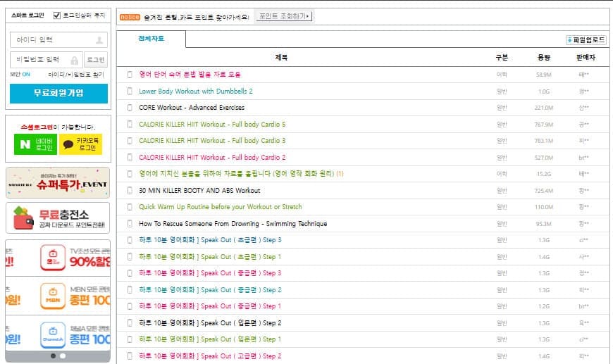Click the 파일업로드 button
The height and width of the screenshot is (364, 613).
click(586, 40)
